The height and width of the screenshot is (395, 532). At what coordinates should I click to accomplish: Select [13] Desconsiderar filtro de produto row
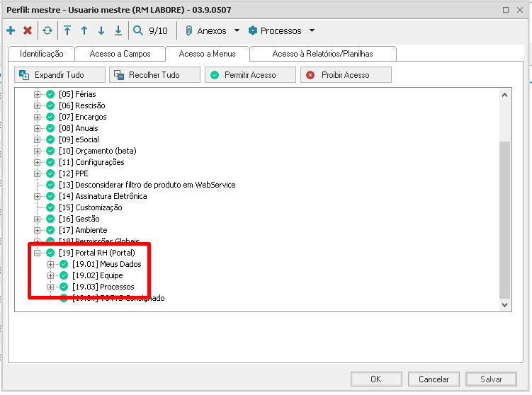[x=147, y=185]
